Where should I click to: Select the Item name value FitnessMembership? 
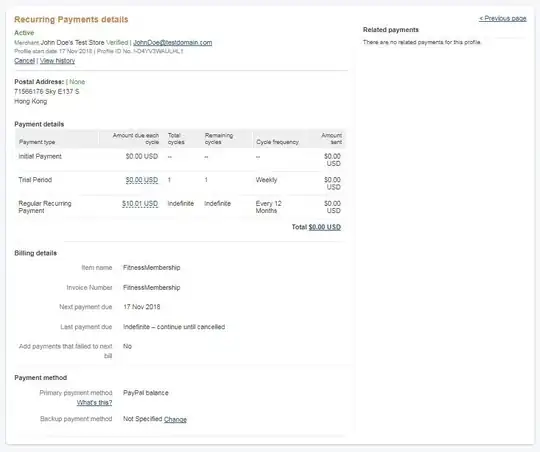152,268
